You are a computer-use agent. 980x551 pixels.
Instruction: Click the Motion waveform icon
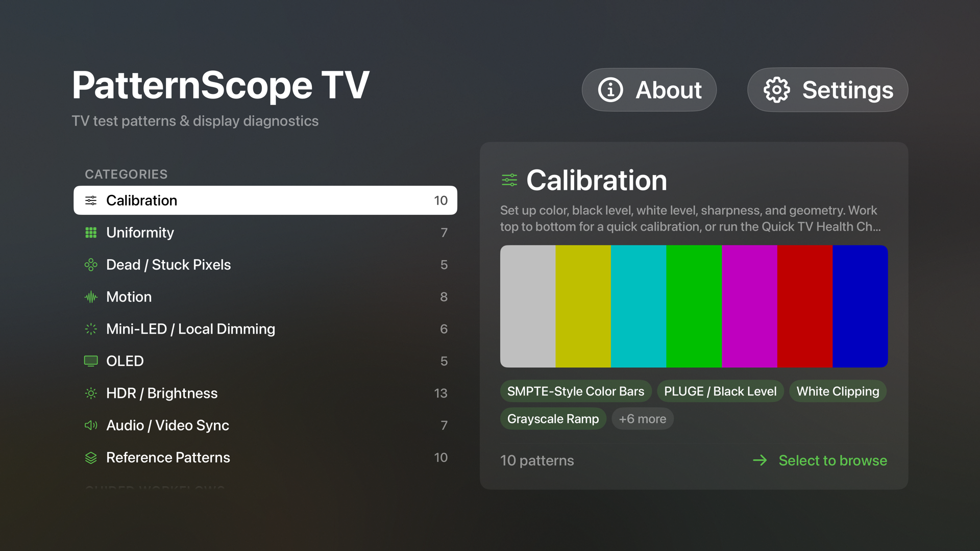91,297
